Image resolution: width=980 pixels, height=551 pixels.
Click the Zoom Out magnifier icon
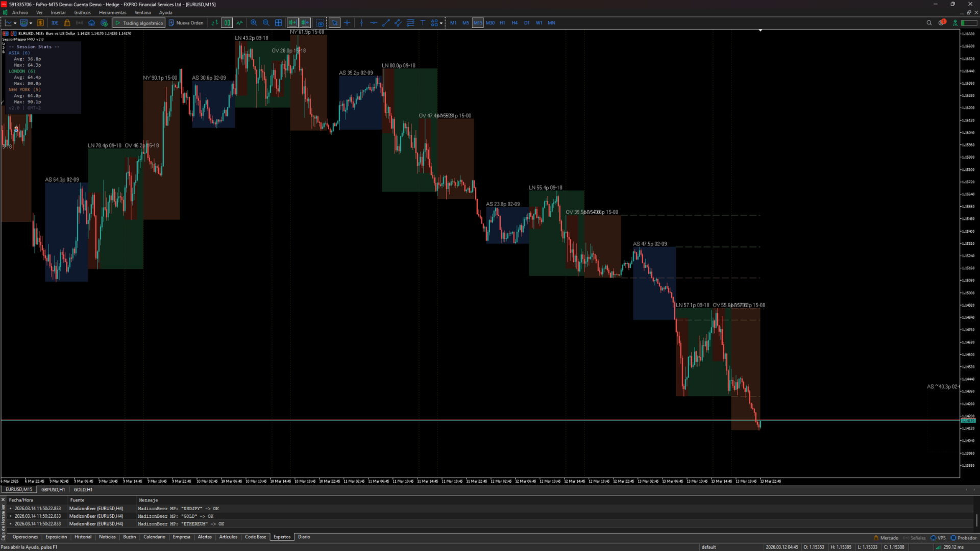coord(266,23)
